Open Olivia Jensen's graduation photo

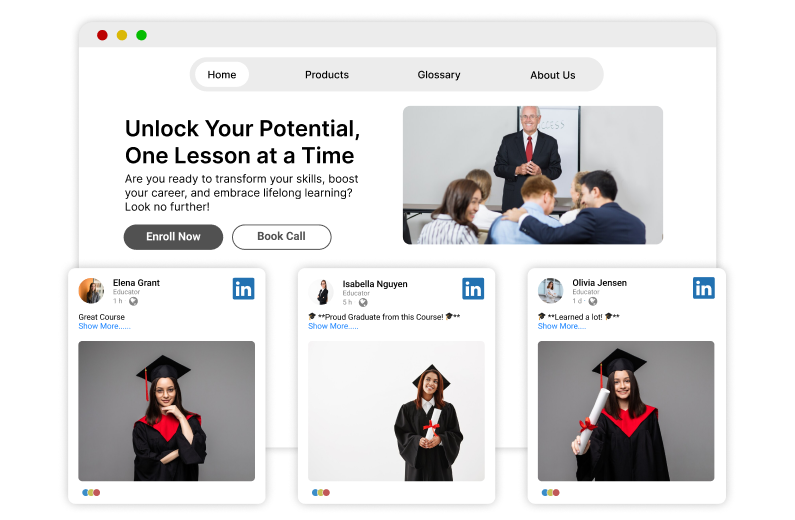click(x=626, y=411)
